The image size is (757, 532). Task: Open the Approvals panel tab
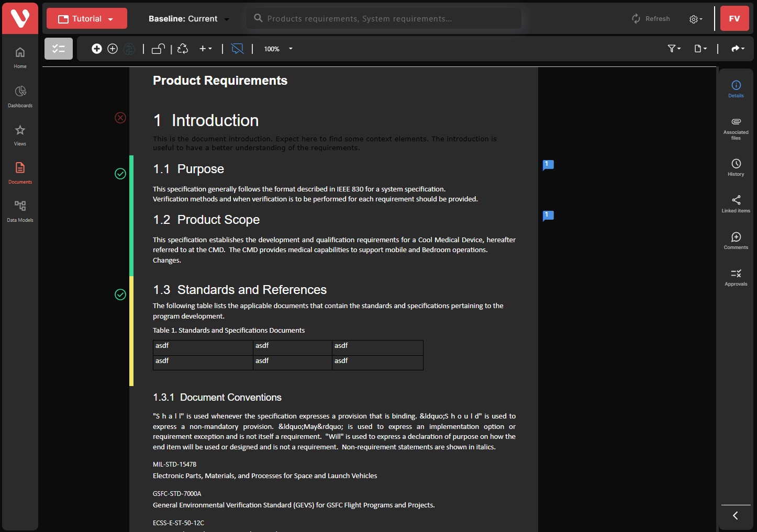[736, 277]
